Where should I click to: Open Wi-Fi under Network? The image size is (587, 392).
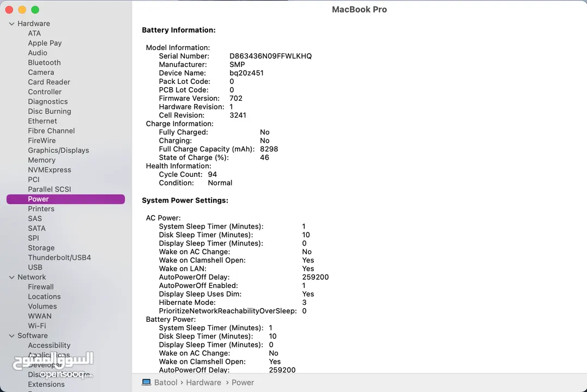[x=37, y=326]
